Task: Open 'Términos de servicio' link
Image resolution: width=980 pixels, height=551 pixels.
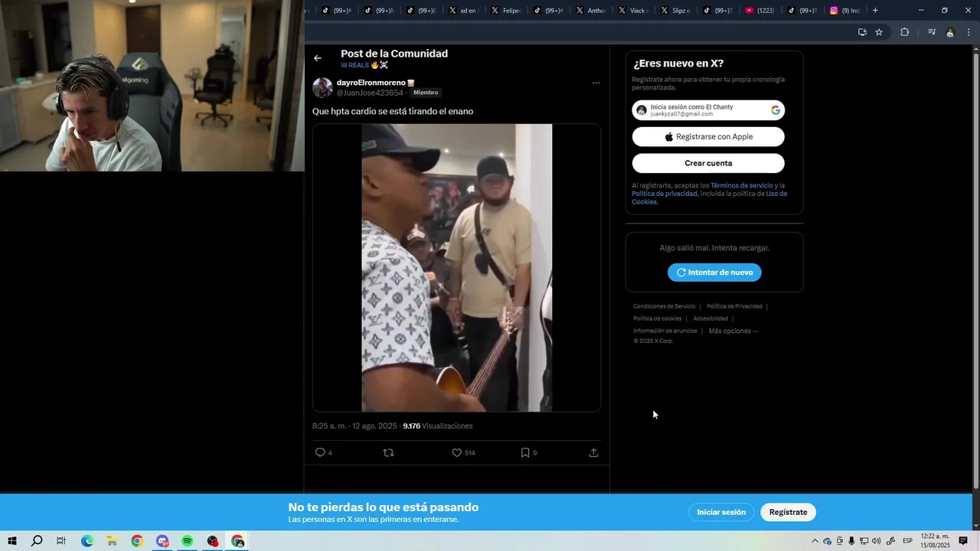Action: point(741,186)
